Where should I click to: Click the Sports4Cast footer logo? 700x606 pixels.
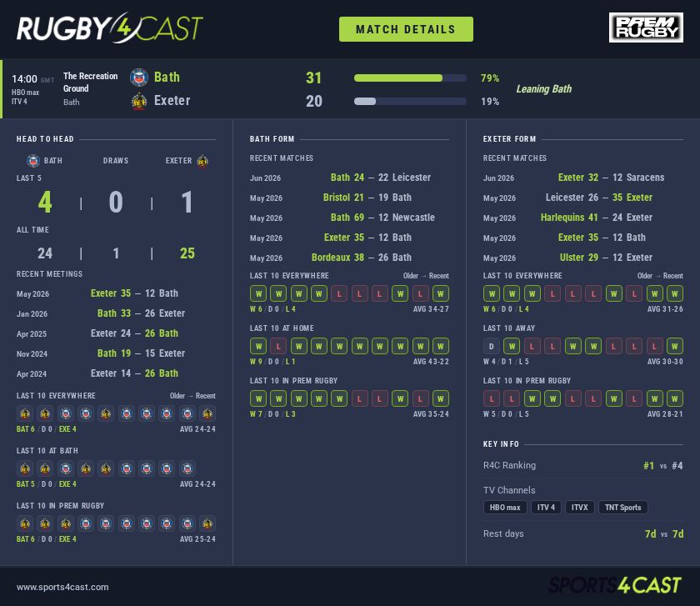coord(614,585)
